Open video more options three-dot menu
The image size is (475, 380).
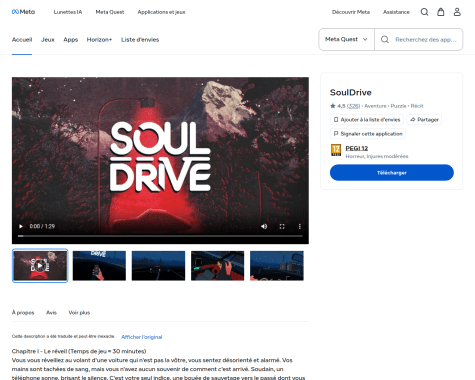point(300,226)
